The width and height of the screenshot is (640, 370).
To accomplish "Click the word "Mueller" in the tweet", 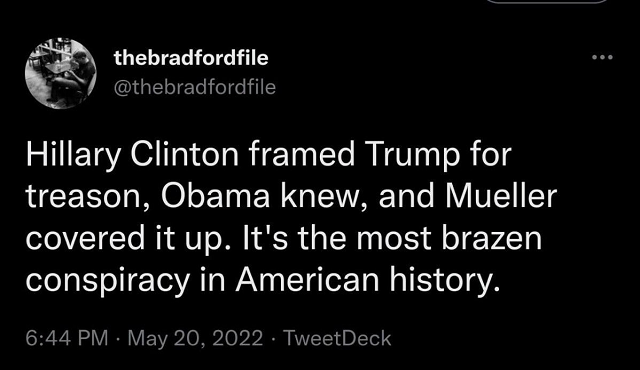I will tap(501, 197).
